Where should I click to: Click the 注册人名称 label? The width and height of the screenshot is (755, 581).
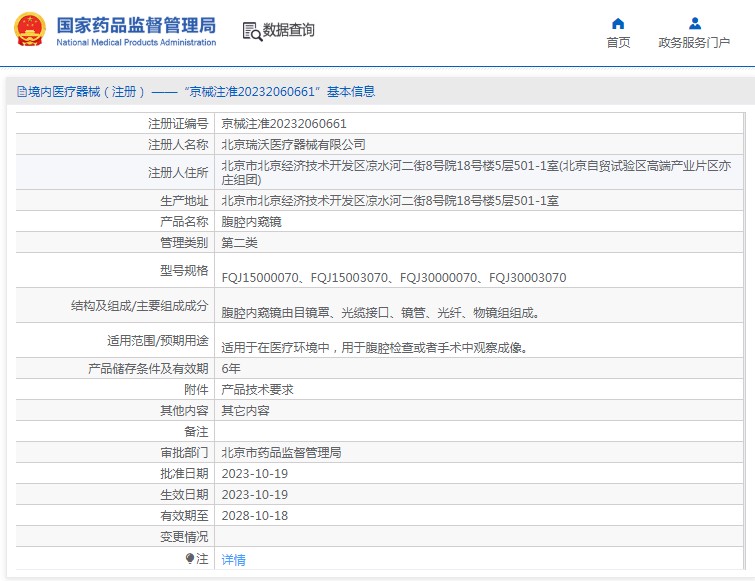point(178,144)
